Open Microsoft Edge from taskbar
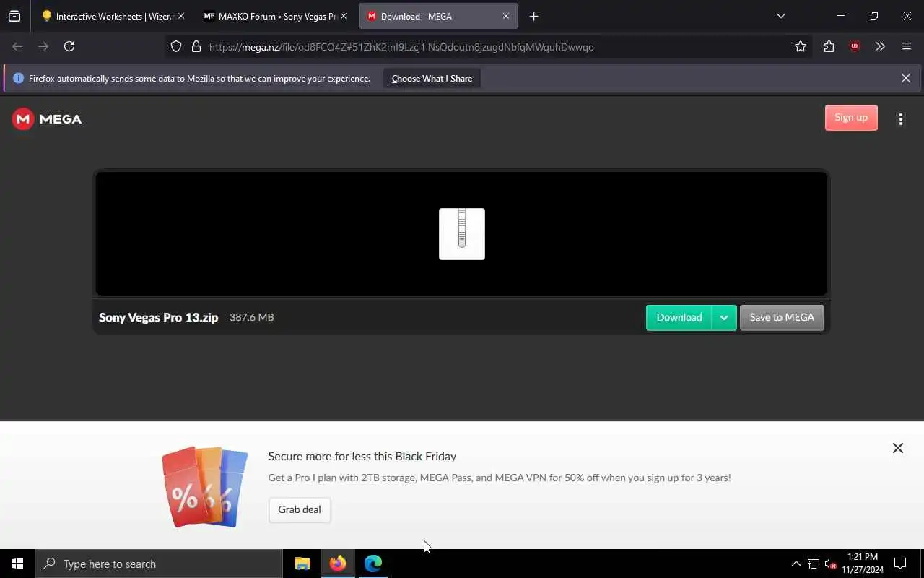The width and height of the screenshot is (924, 578). pos(373,564)
